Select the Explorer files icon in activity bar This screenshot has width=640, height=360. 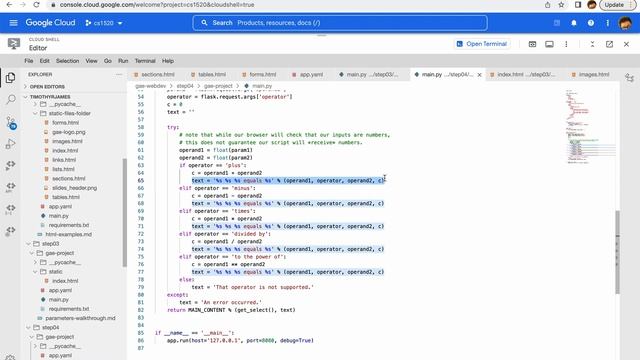pyautogui.click(x=11, y=78)
